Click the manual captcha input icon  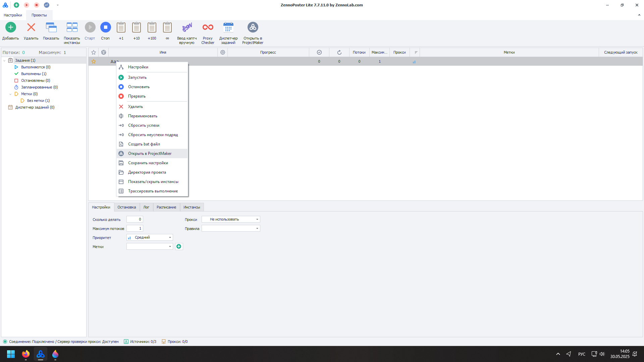point(187,27)
